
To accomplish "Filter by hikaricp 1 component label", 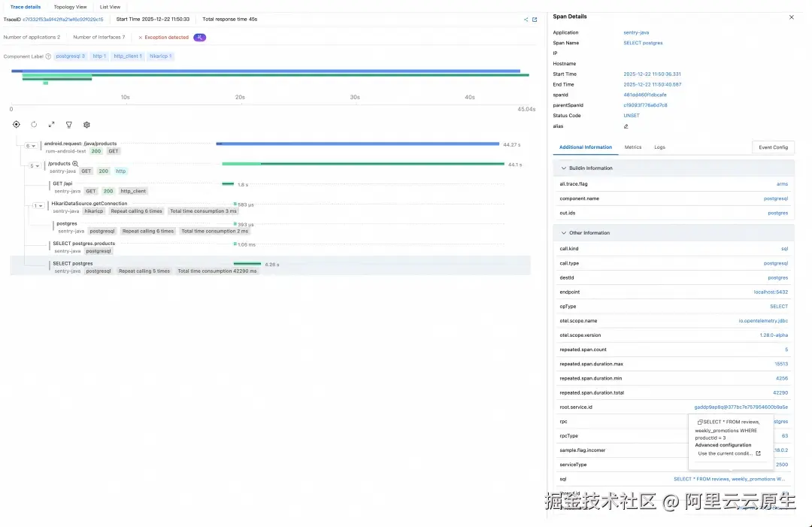I will pos(160,56).
